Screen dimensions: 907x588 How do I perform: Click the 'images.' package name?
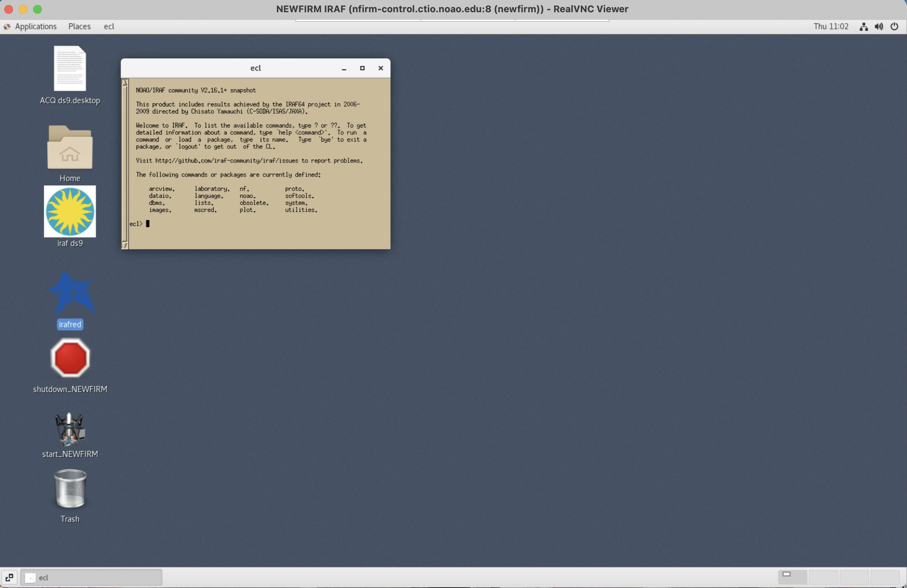click(x=160, y=210)
